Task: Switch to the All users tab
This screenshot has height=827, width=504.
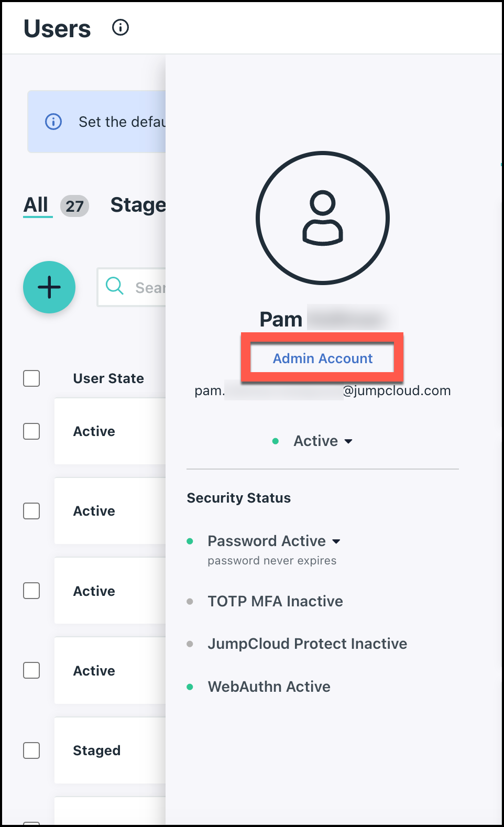Action: click(x=36, y=205)
